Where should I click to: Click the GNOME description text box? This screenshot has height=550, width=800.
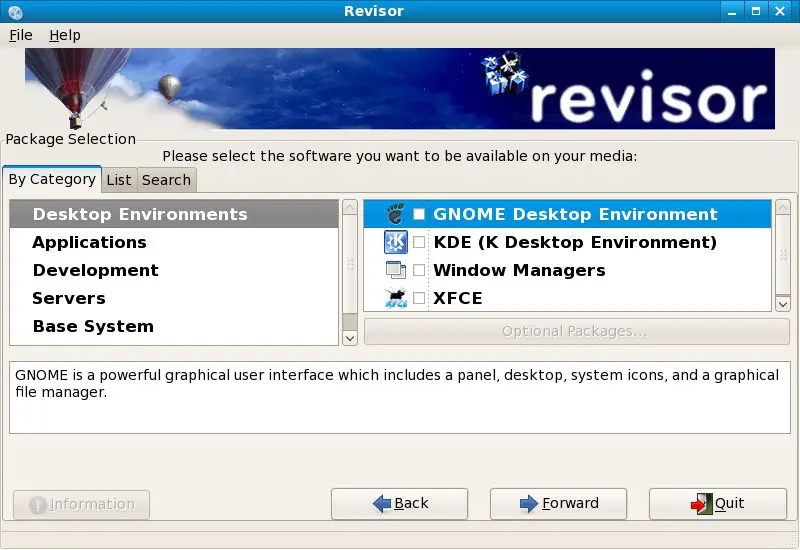tap(400, 397)
